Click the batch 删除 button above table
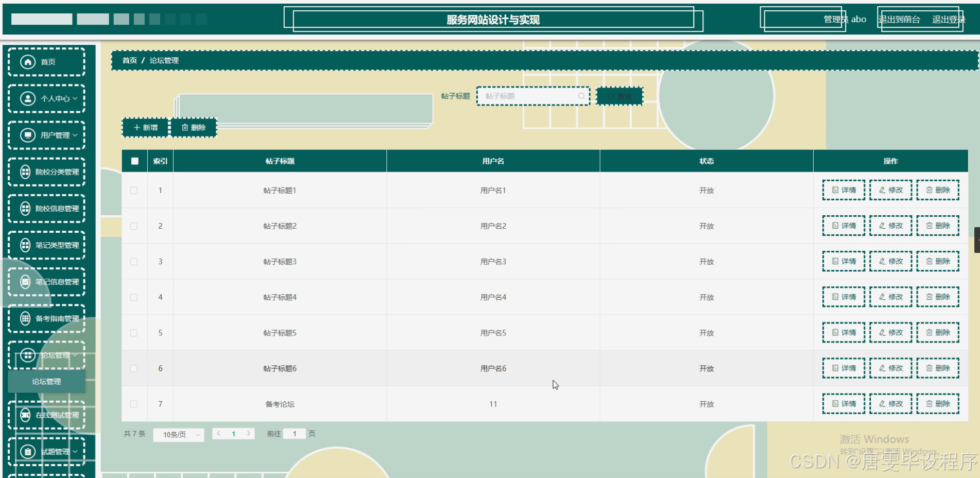Viewport: 980px width, 478px height. [x=194, y=127]
